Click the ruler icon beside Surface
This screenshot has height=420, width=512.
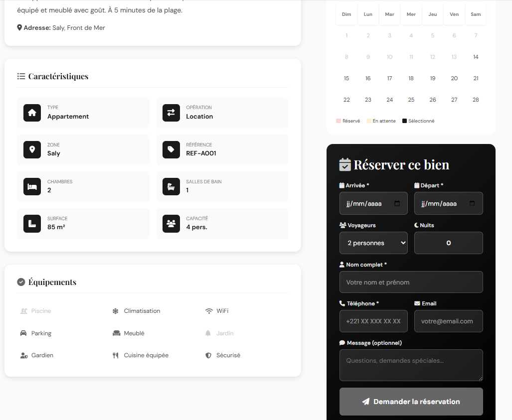[32, 224]
